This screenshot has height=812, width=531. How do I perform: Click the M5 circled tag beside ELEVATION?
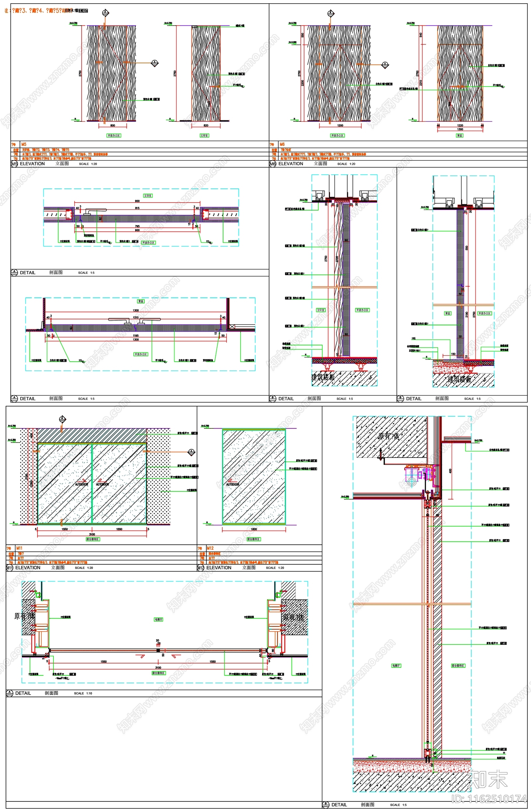(14, 164)
